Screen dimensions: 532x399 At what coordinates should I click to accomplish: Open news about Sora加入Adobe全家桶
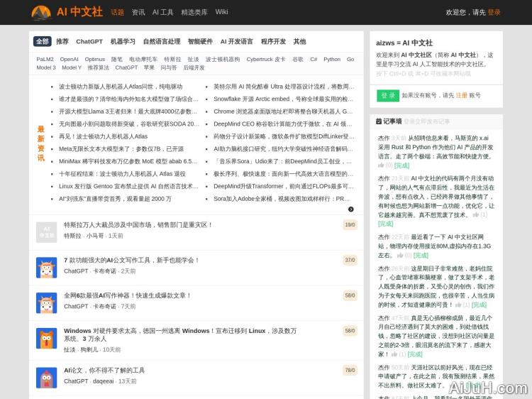pos(282,199)
